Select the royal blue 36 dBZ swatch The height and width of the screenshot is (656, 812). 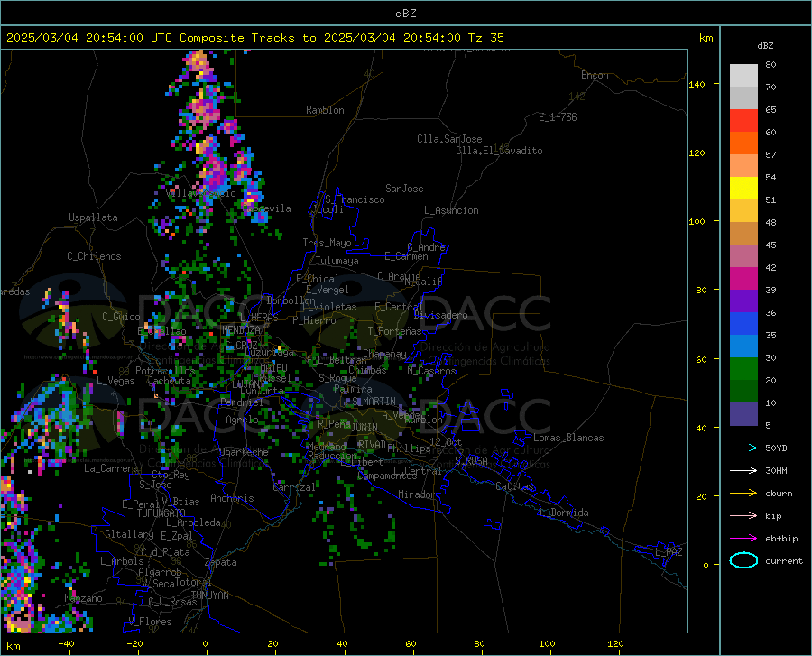point(743,324)
